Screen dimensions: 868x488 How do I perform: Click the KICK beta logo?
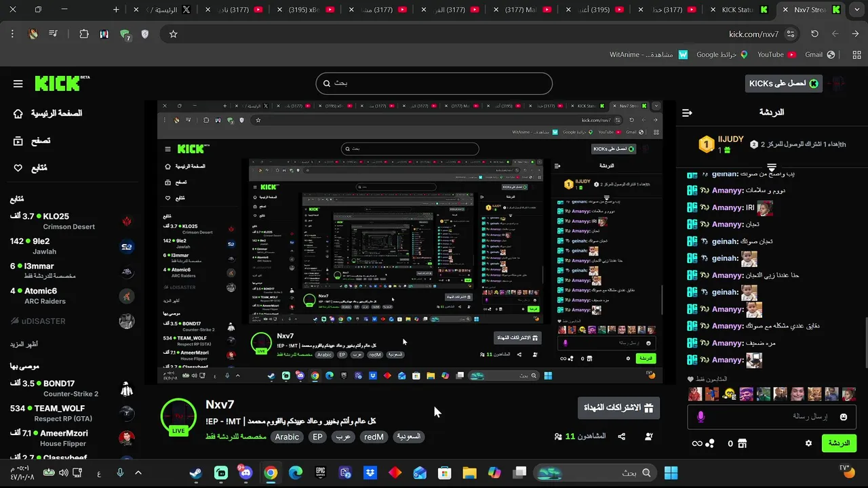[x=62, y=83]
